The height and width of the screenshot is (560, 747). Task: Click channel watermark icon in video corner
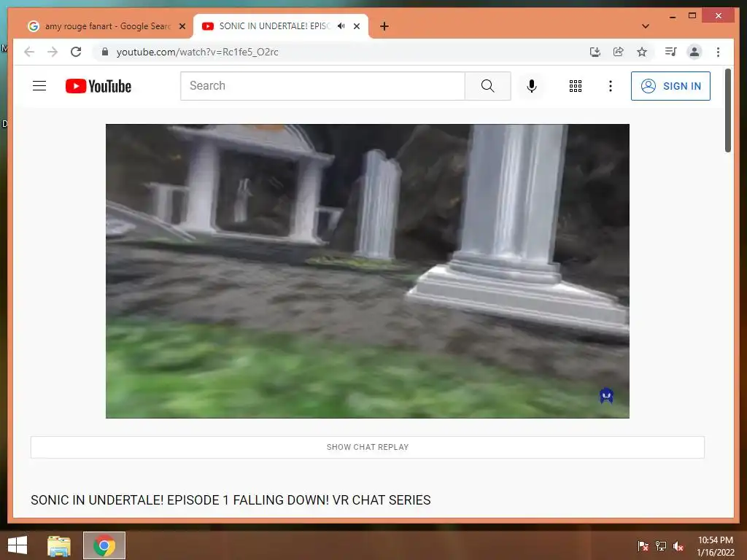coord(606,395)
